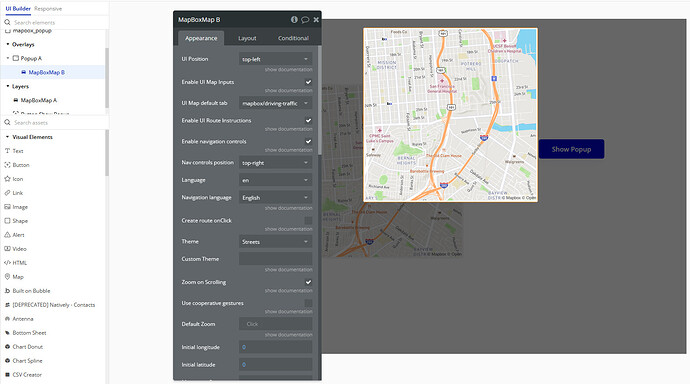Image resolution: width=690 pixels, height=384 pixels.
Task: Open the comment bubble icon in property editor
Action: pyautogui.click(x=305, y=20)
